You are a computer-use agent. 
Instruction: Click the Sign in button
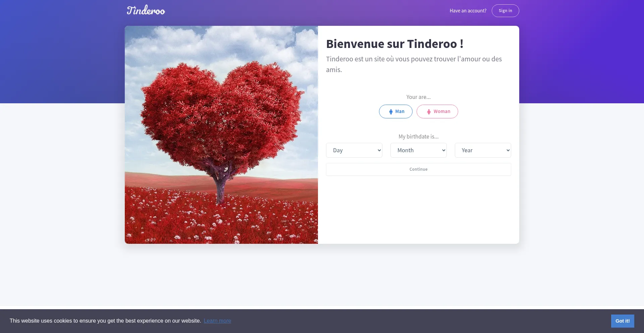505,11
